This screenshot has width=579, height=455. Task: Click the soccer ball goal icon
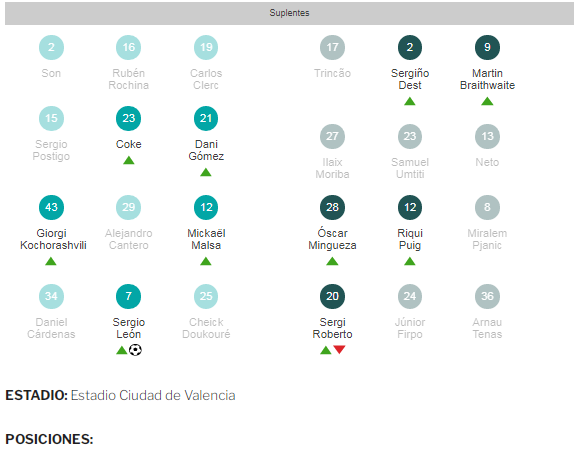135,350
